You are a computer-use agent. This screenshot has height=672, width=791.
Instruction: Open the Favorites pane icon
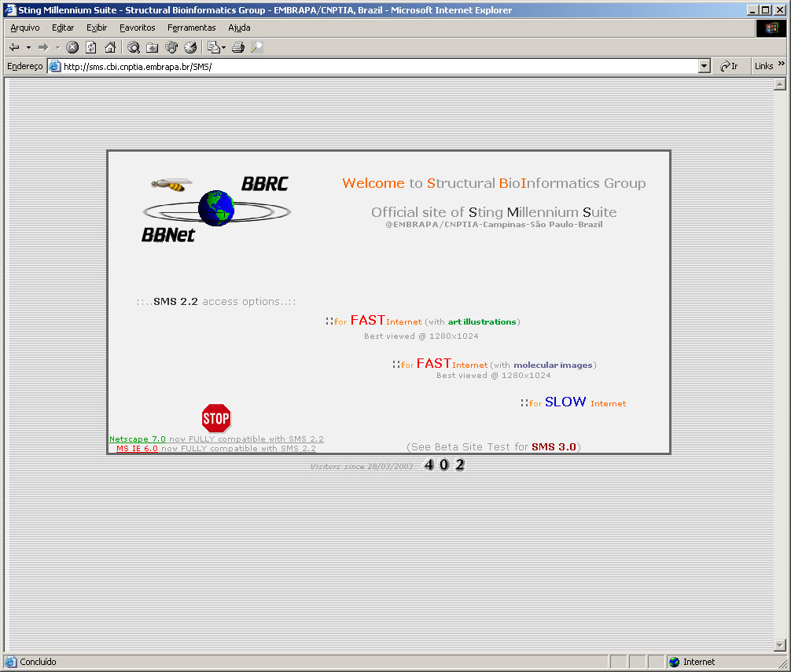pyautogui.click(x=153, y=47)
